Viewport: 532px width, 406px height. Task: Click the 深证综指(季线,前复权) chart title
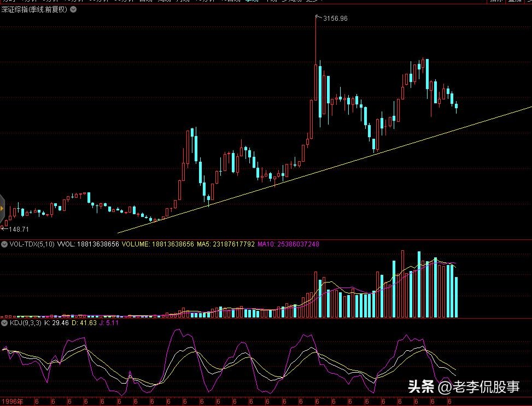pos(35,9)
